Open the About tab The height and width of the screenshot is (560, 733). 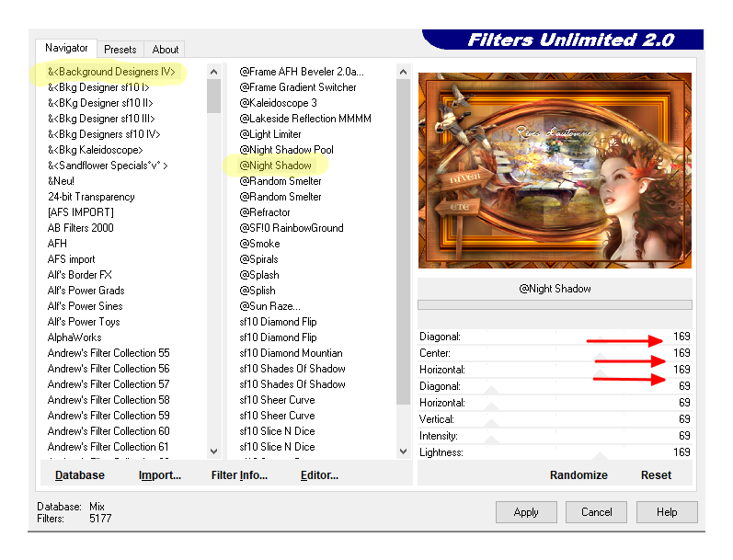(x=165, y=50)
